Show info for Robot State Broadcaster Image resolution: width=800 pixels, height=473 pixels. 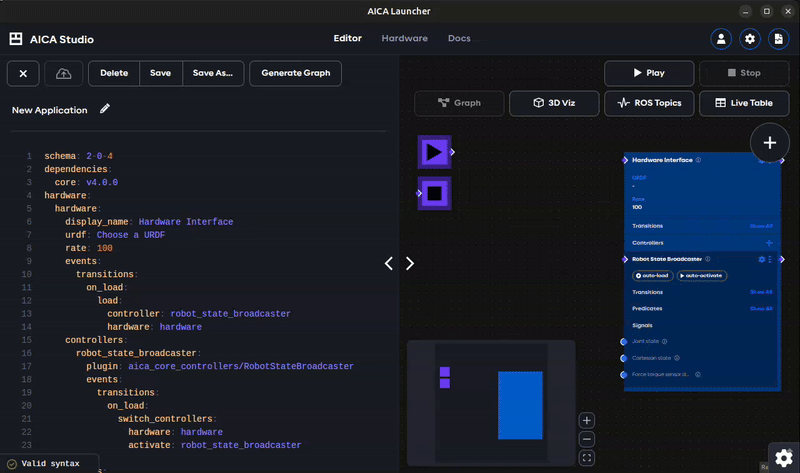coord(708,259)
